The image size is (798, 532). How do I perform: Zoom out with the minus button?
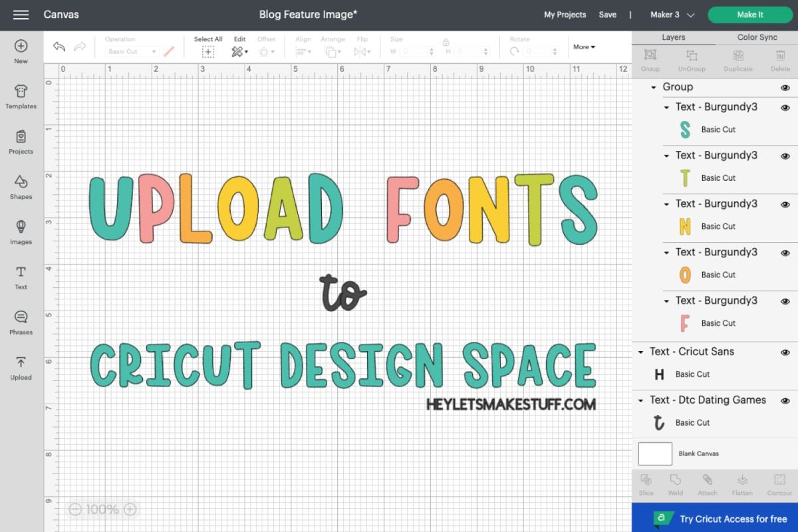tap(75, 509)
